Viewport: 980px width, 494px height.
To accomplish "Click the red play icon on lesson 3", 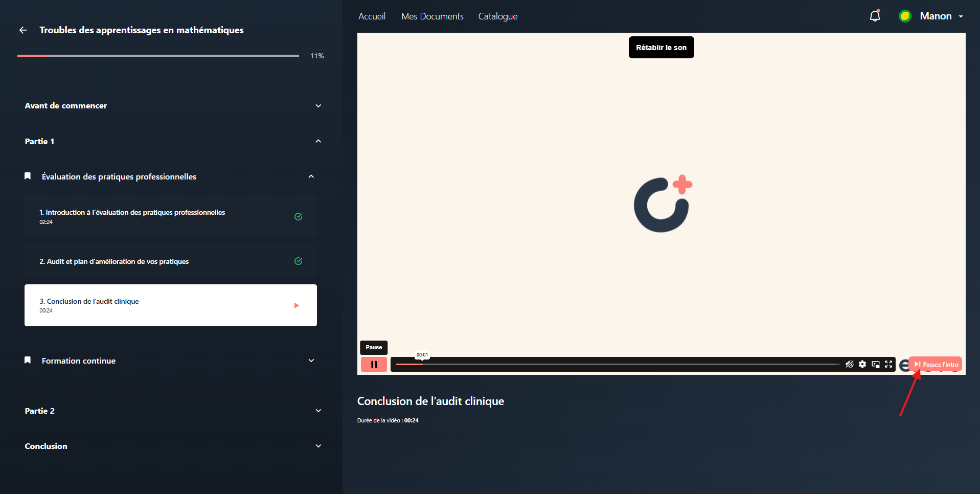I will (x=297, y=305).
